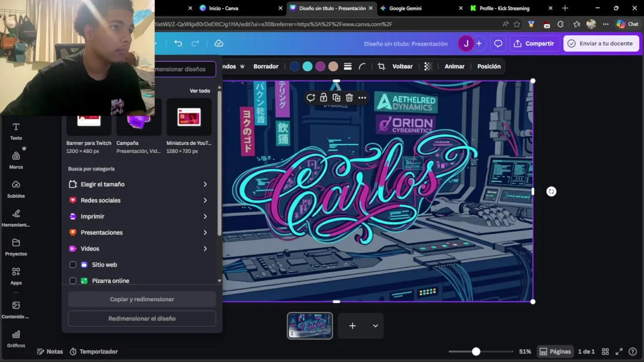
Task: Select the beige color swatch
Action: (333, 66)
